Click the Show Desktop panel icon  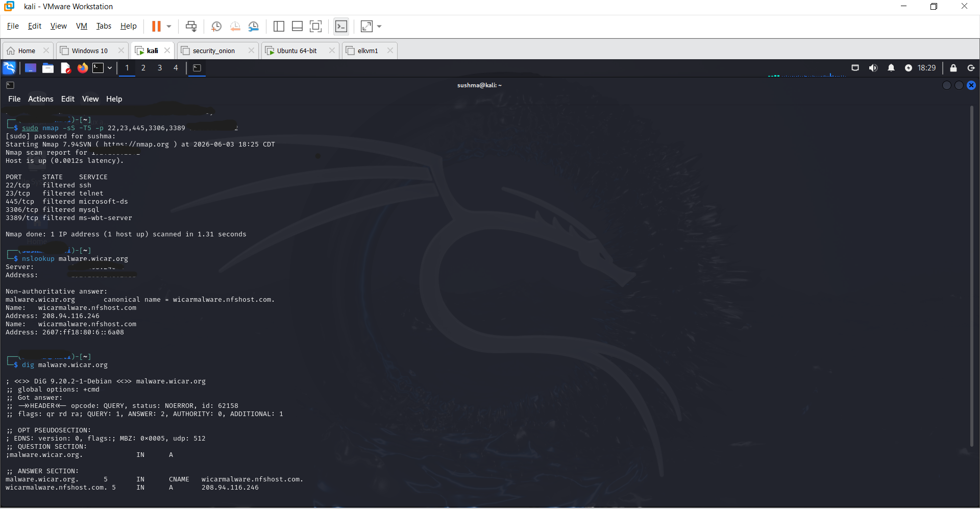[31, 68]
